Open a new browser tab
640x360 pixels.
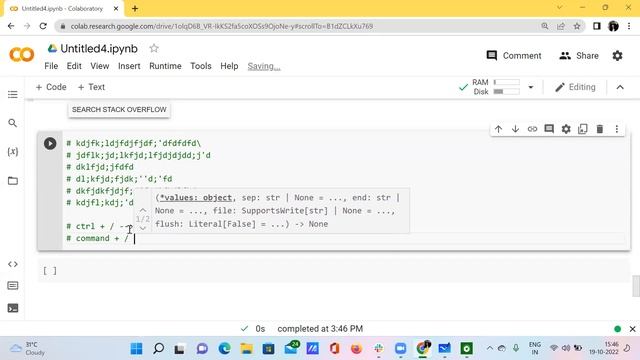[x=135, y=8]
